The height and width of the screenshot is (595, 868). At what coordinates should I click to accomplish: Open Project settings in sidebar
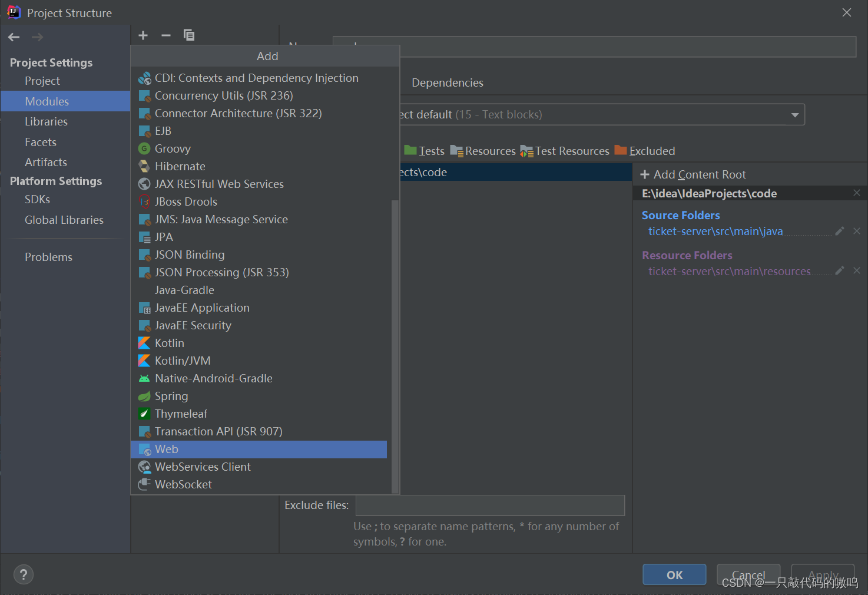pyautogui.click(x=65, y=81)
